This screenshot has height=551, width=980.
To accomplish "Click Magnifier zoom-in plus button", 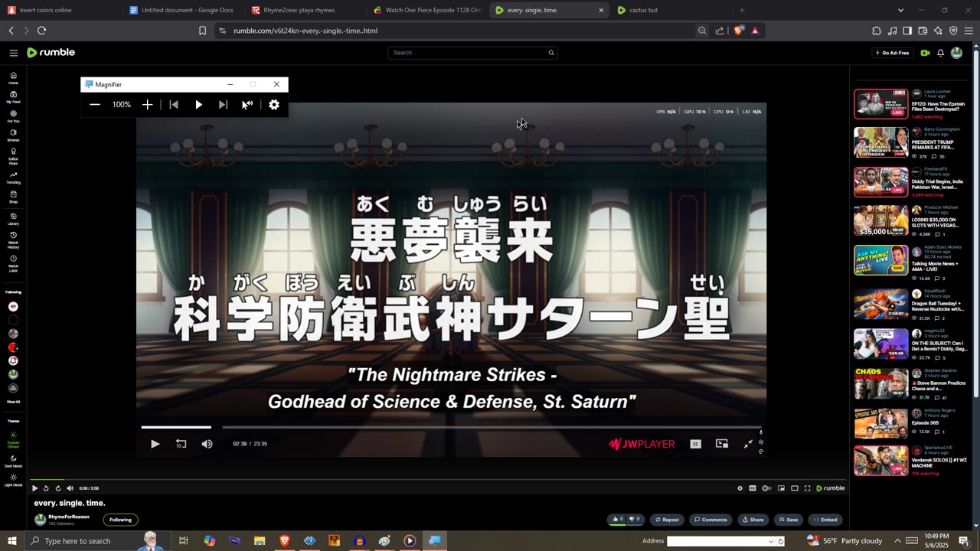I will tap(148, 105).
